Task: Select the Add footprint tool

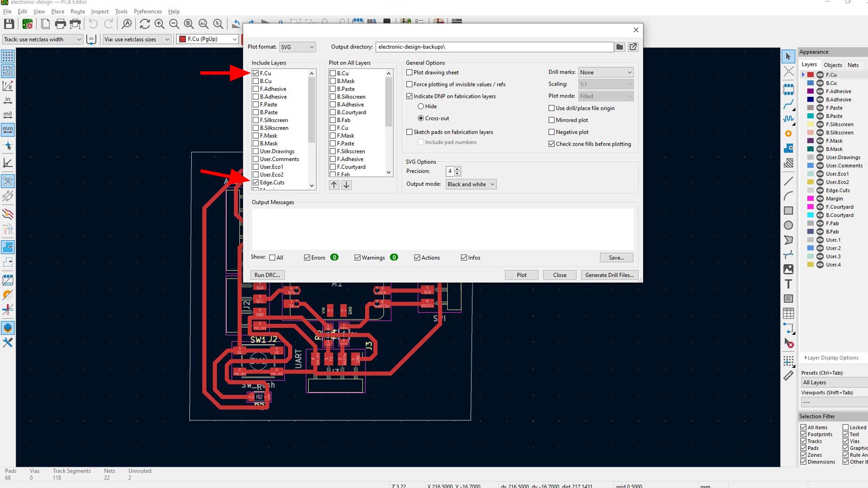Action: click(788, 89)
